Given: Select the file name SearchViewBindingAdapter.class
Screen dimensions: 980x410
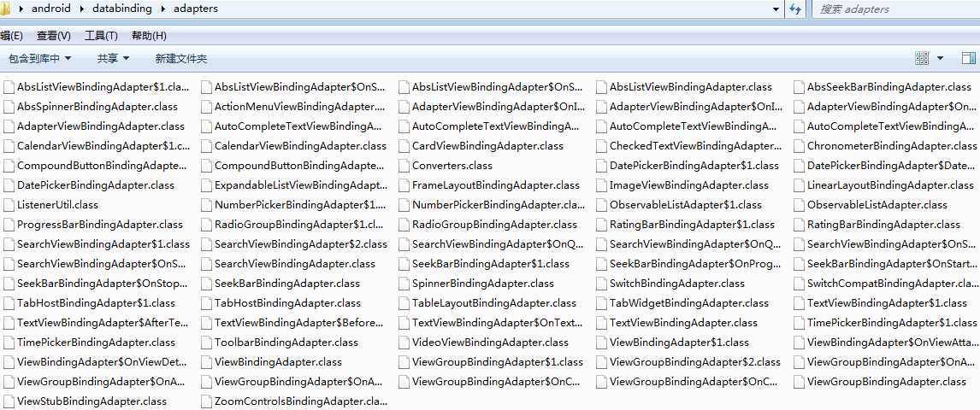Looking at the screenshot, I should [295, 264].
